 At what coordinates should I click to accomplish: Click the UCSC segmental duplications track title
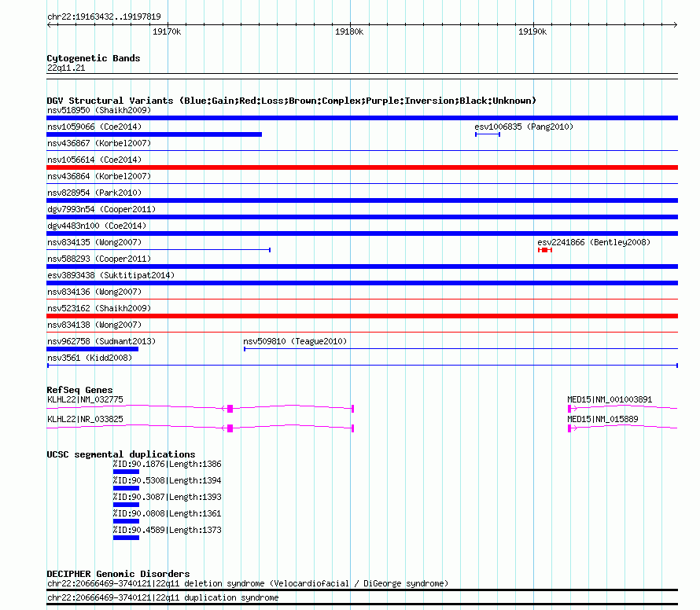coord(121,454)
